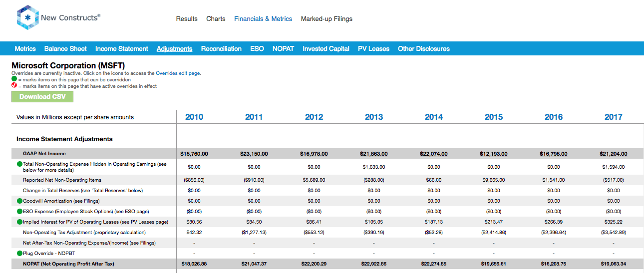The height and width of the screenshot is (273, 644).
Task: Click the 2015 year column header
Action: pyautogui.click(x=494, y=117)
